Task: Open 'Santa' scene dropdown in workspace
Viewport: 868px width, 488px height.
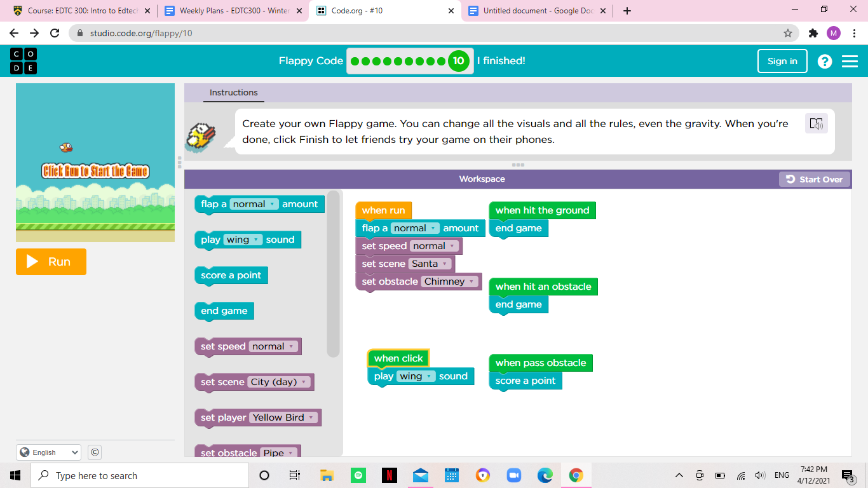Action: point(430,264)
